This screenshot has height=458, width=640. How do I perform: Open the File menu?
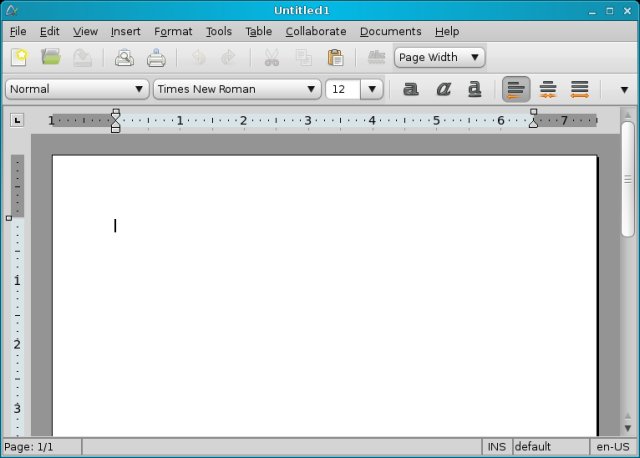tap(18, 31)
